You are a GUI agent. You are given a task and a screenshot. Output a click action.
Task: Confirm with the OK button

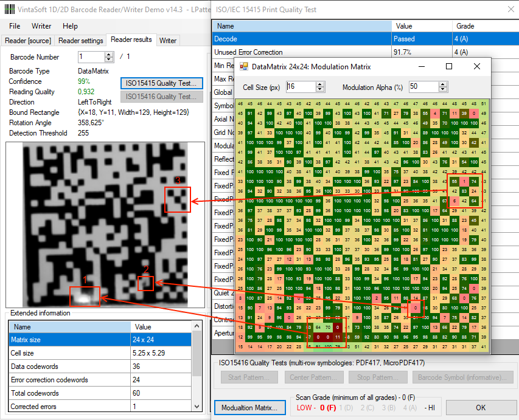[480, 407]
